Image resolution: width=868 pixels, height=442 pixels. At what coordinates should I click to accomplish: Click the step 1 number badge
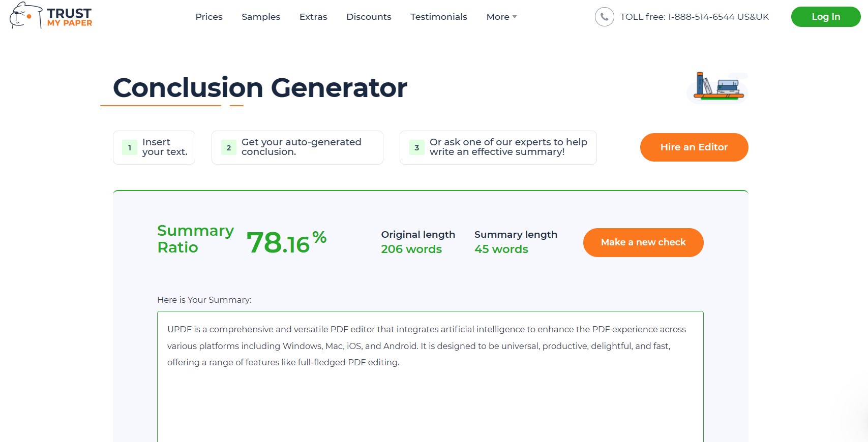(129, 147)
